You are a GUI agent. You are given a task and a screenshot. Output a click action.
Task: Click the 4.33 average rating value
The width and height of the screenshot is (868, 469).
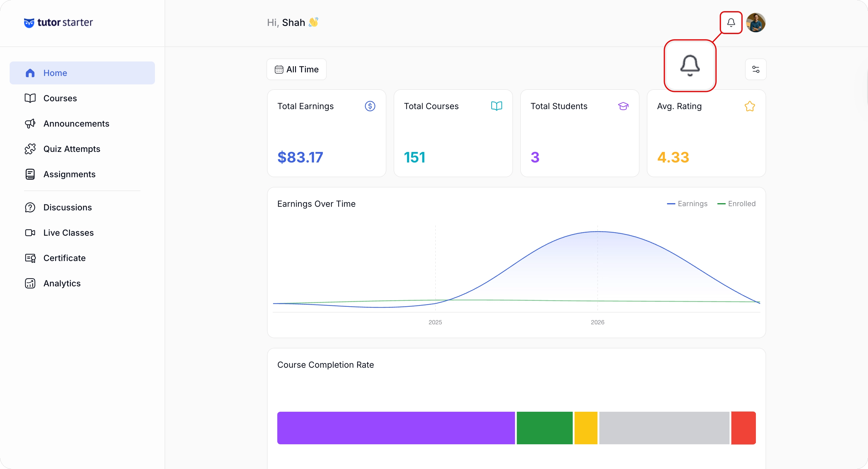pos(673,157)
